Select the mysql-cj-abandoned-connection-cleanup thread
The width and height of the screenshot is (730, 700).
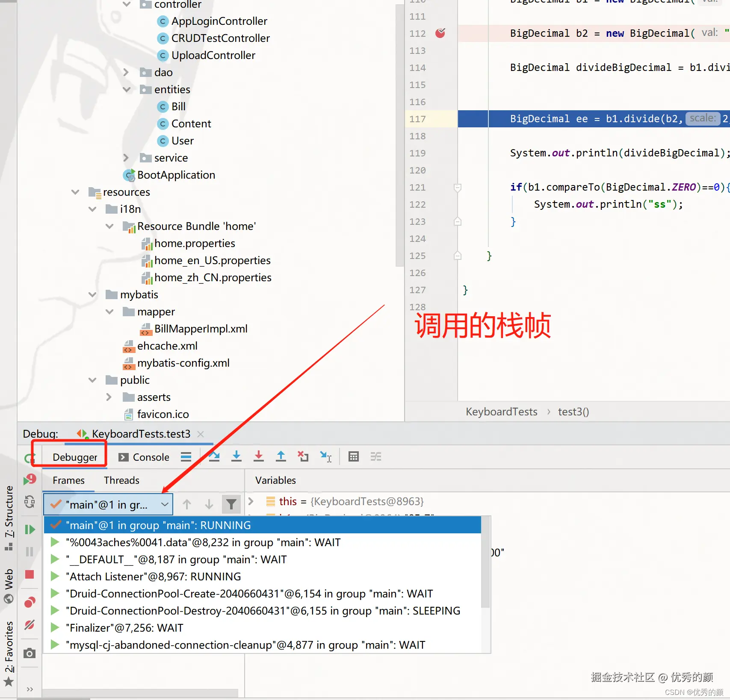point(263,645)
